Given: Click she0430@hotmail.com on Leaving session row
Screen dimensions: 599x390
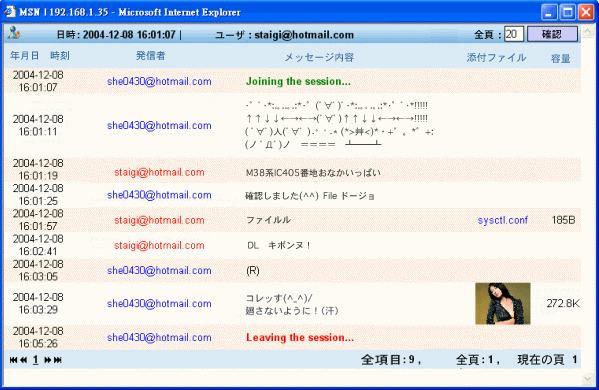Looking at the screenshot, I should (x=159, y=337).
